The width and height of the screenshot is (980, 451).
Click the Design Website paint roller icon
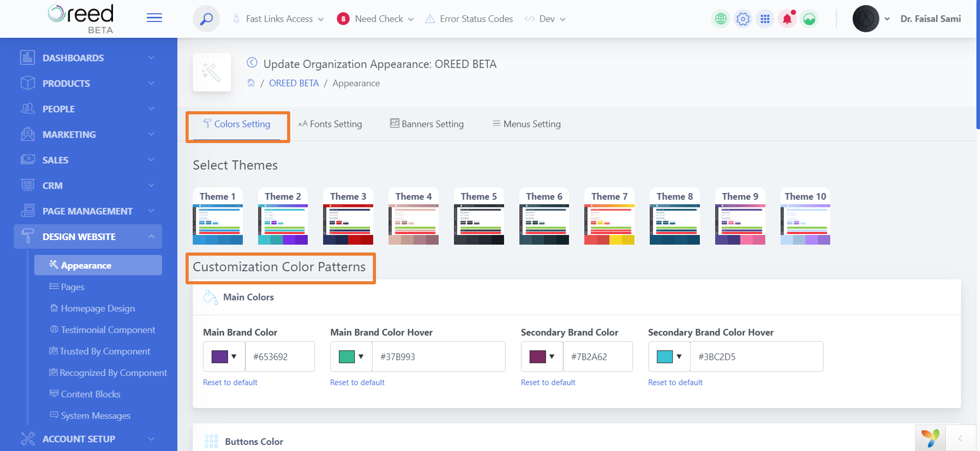click(x=27, y=236)
